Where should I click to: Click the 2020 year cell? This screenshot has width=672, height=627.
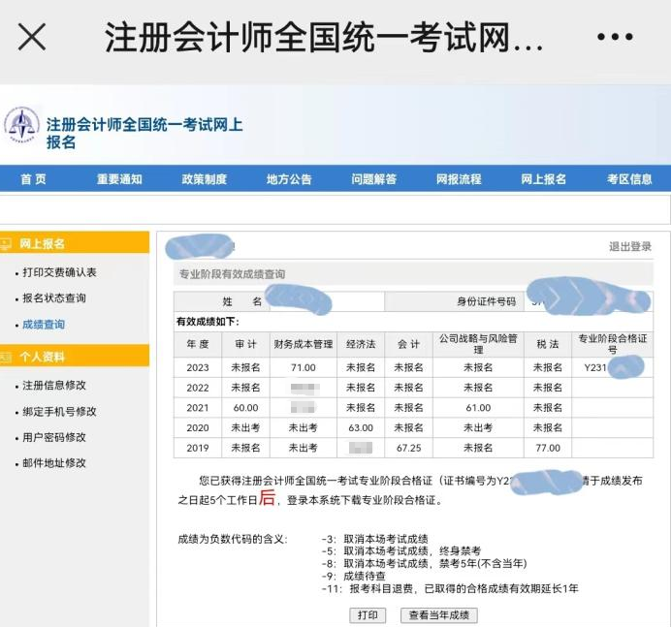(x=198, y=427)
